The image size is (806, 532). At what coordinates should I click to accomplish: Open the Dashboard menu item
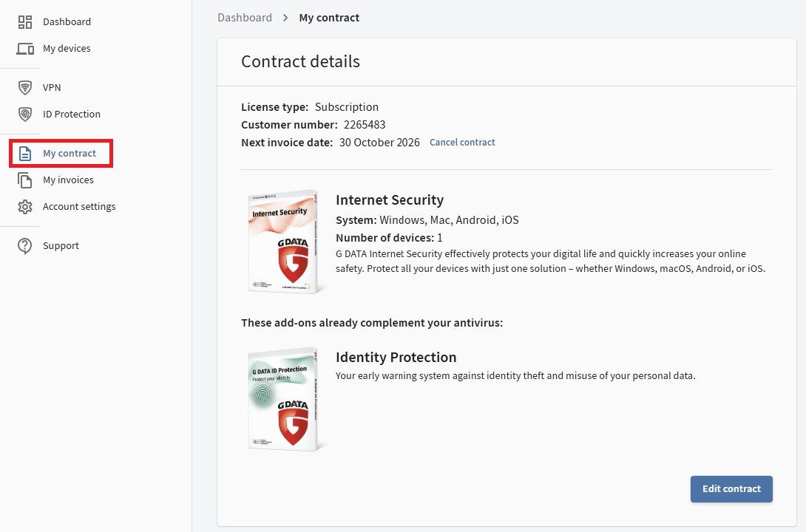(67, 22)
